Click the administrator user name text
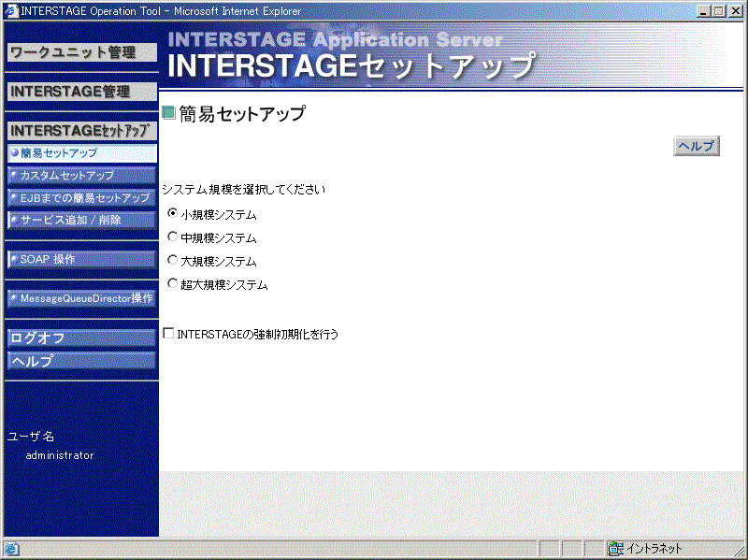 click(60, 455)
